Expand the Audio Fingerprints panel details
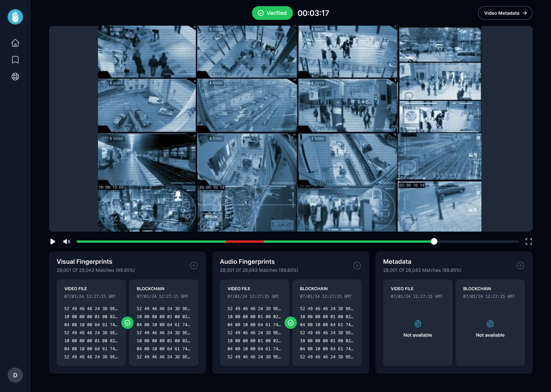This screenshot has height=392, width=551. click(357, 266)
